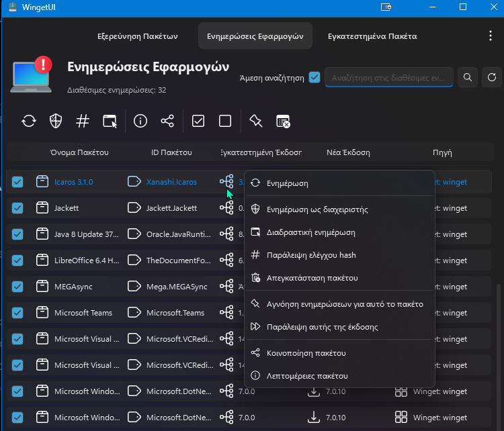Screen dimensions: 504x431
Task: Click the reload updates button
Action: pos(492,77)
